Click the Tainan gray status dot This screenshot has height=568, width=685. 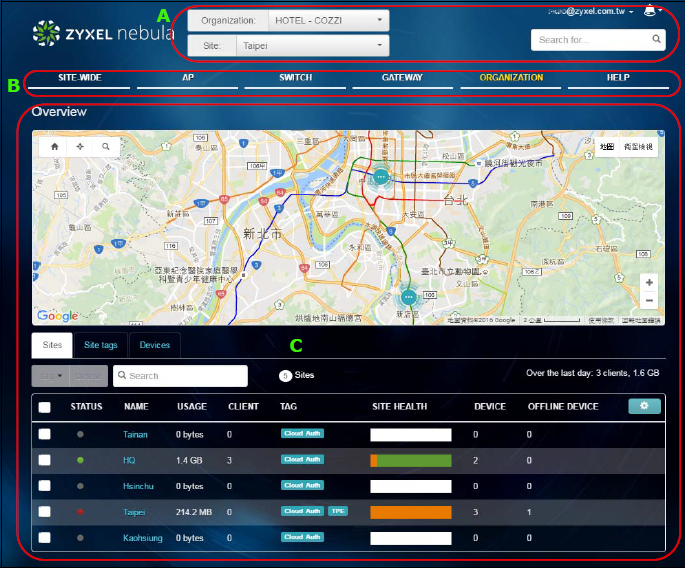(x=80, y=434)
